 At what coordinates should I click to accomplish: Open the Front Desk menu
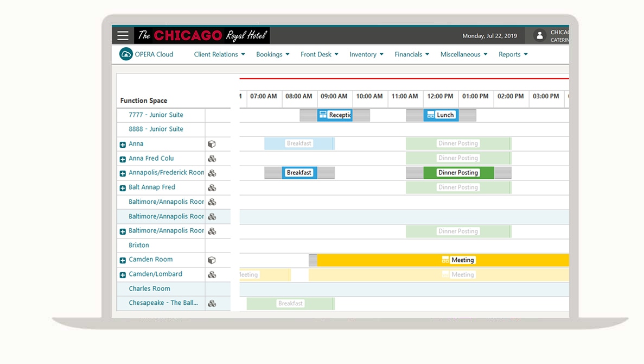pos(319,54)
